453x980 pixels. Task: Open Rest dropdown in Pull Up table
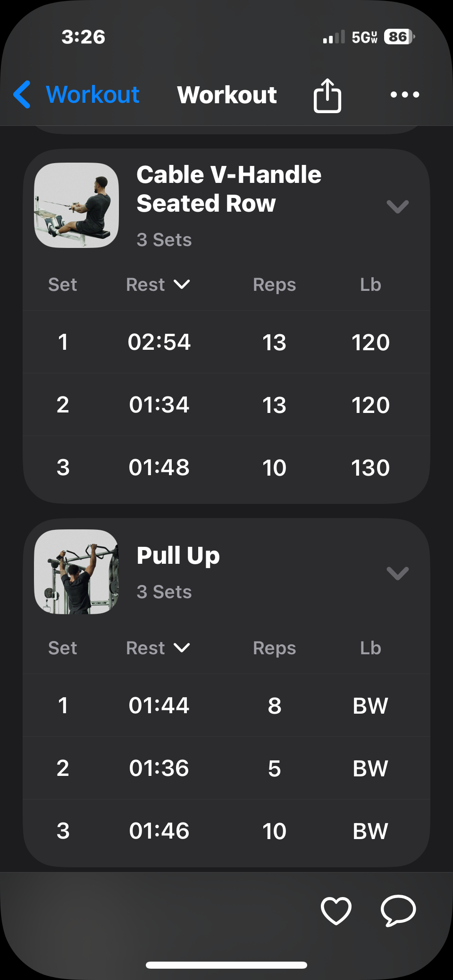158,648
